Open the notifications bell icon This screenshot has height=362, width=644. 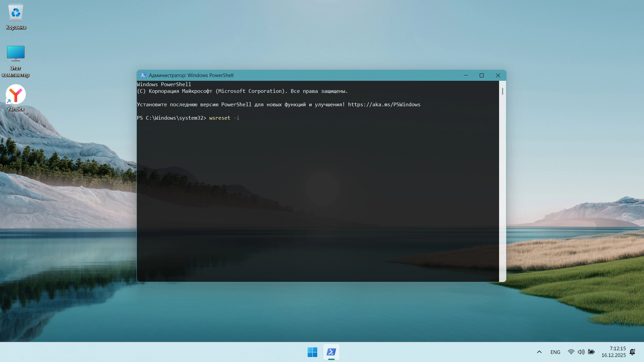point(632,352)
